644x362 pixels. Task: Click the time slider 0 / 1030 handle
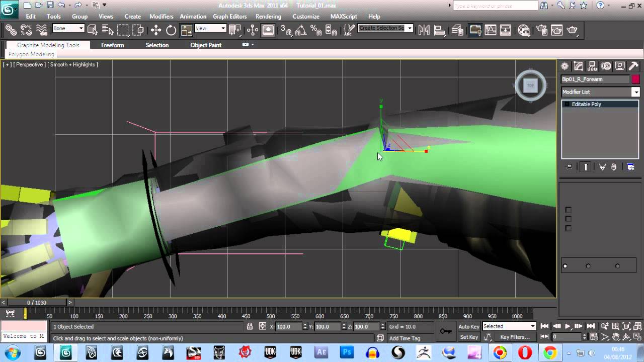(x=37, y=303)
